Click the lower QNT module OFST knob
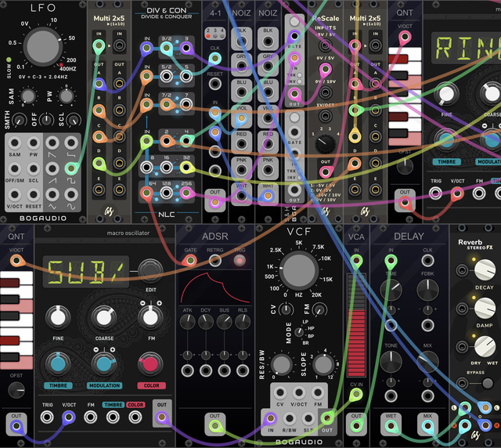Image resolution: width=501 pixels, height=448 pixels. tap(16, 390)
